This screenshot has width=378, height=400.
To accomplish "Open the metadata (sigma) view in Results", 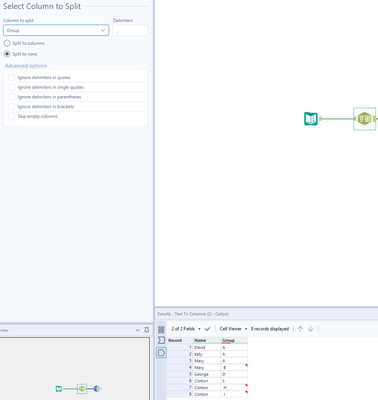I will [161, 340].
